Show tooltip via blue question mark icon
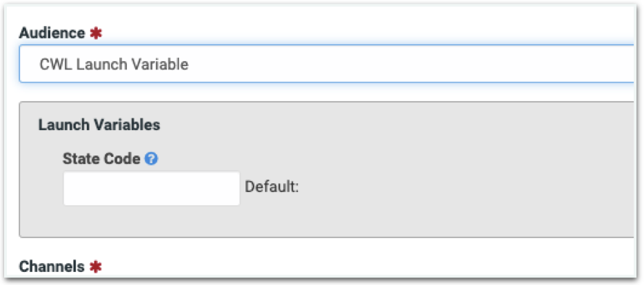Screen dimensions: 644x285 [151, 159]
